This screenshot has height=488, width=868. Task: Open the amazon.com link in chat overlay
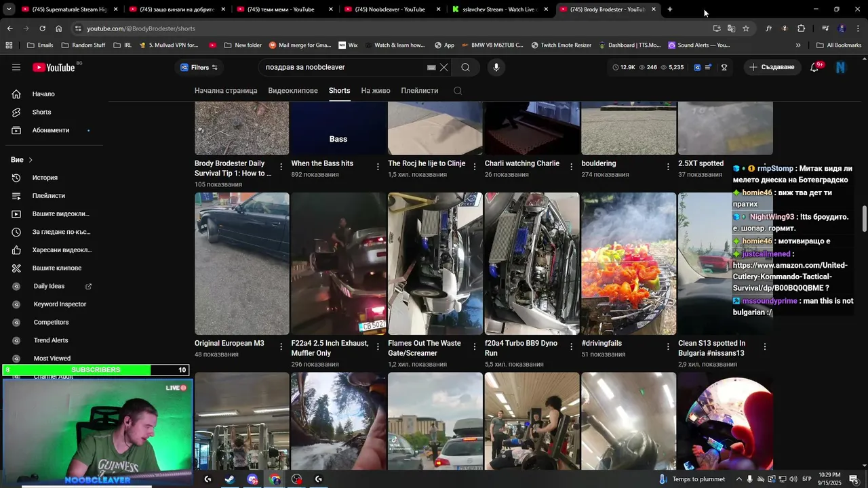790,277
